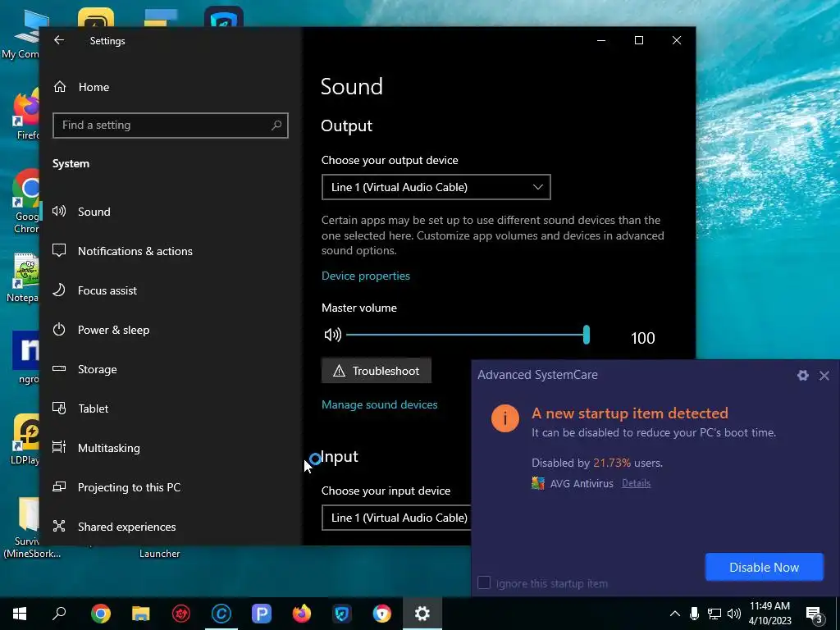Viewport: 840px width, 630px height.
Task: Click the volume tray icon
Action: [x=734, y=614]
